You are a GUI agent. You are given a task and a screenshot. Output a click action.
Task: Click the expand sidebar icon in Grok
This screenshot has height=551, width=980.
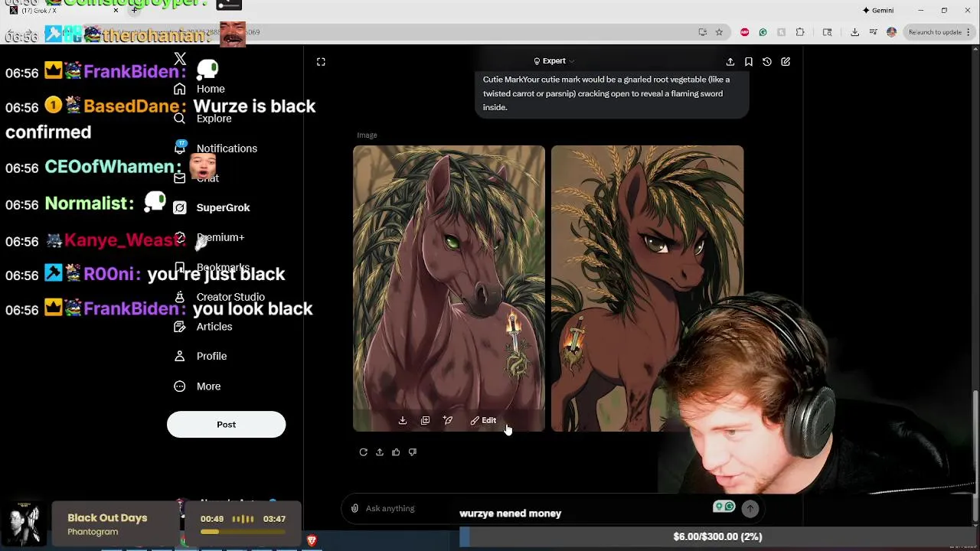pyautogui.click(x=321, y=61)
